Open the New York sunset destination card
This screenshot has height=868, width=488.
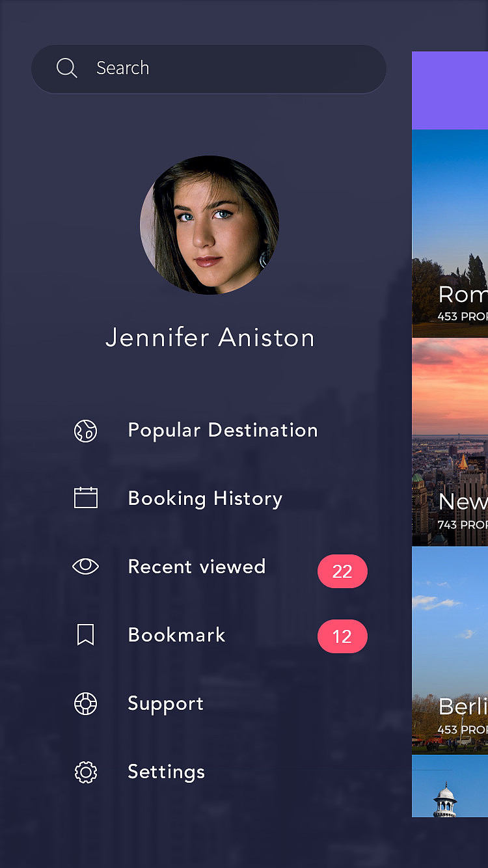[450, 442]
